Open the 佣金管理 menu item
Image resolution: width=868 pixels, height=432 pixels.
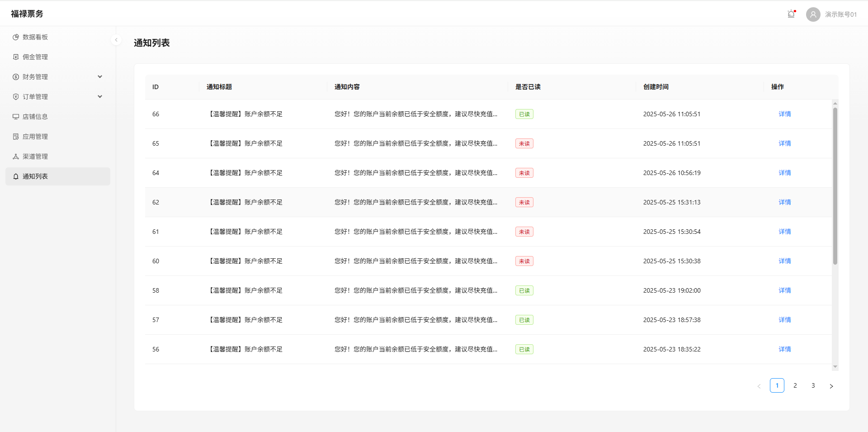[x=35, y=57]
